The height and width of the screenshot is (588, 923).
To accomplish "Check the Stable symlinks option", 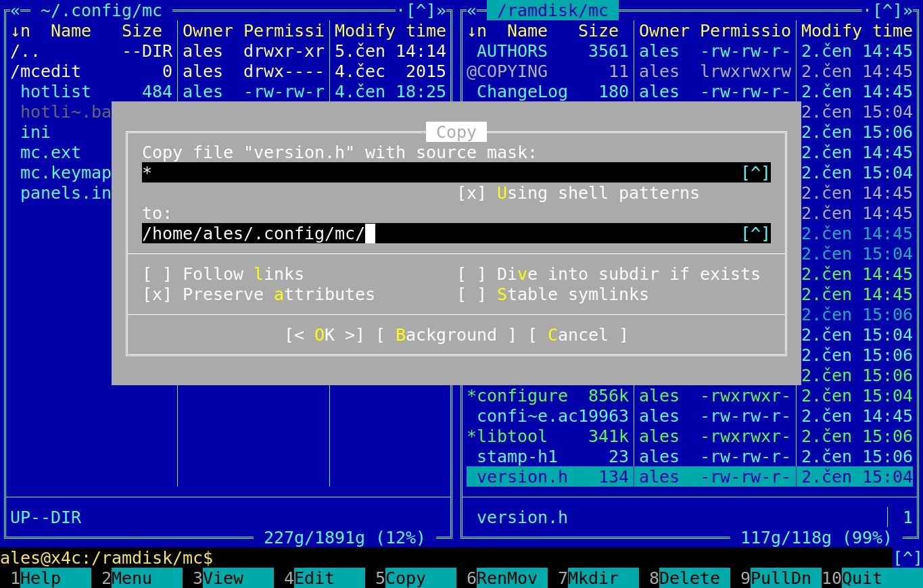I will pos(471,295).
